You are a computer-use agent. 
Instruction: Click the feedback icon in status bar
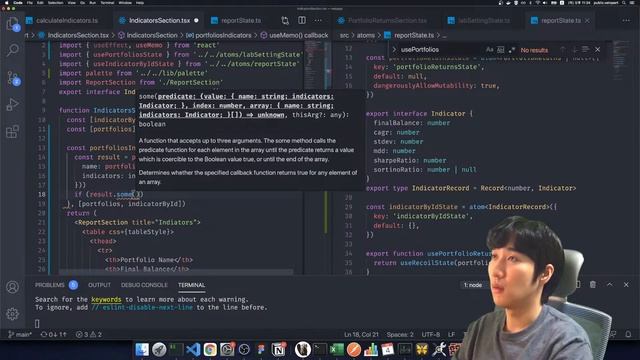pyautogui.click(x=613, y=334)
